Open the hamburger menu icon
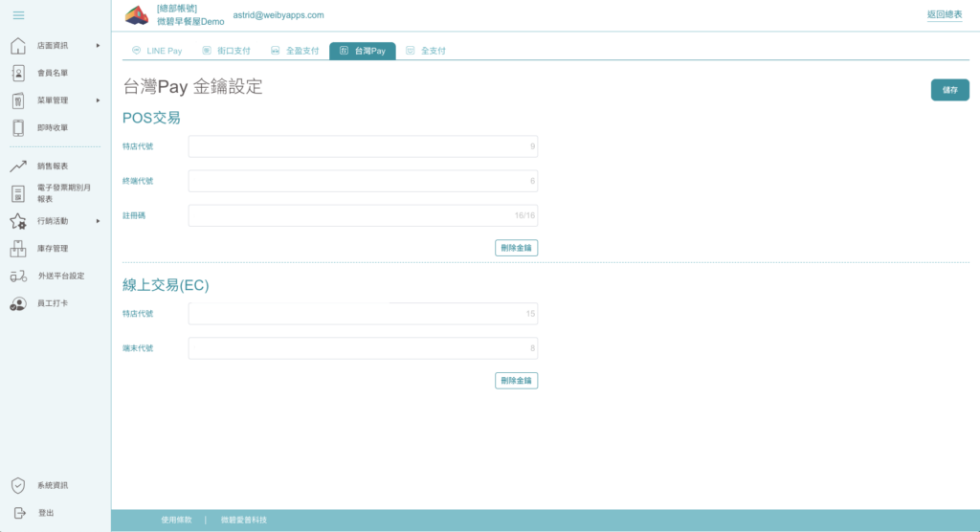The image size is (980, 532). click(x=19, y=15)
